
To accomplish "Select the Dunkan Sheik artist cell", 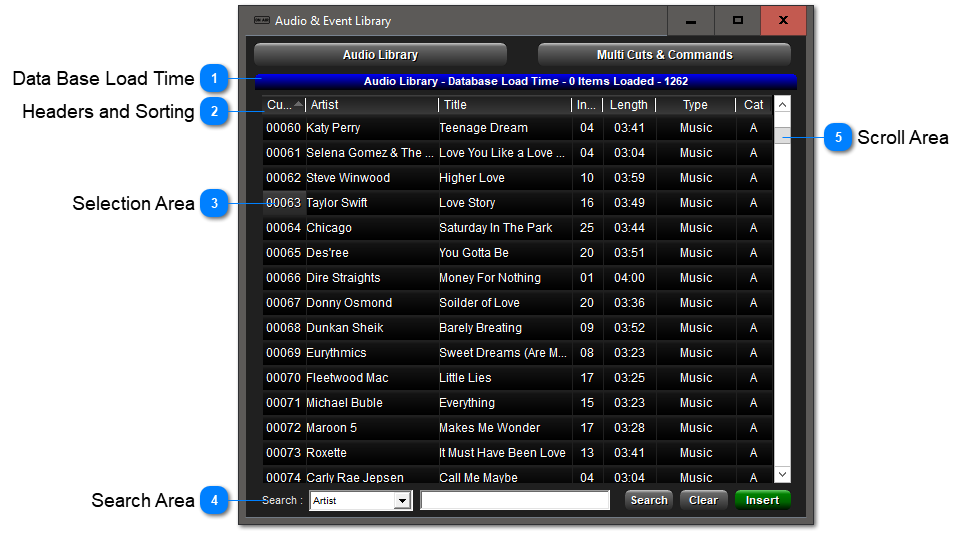I will [371, 328].
